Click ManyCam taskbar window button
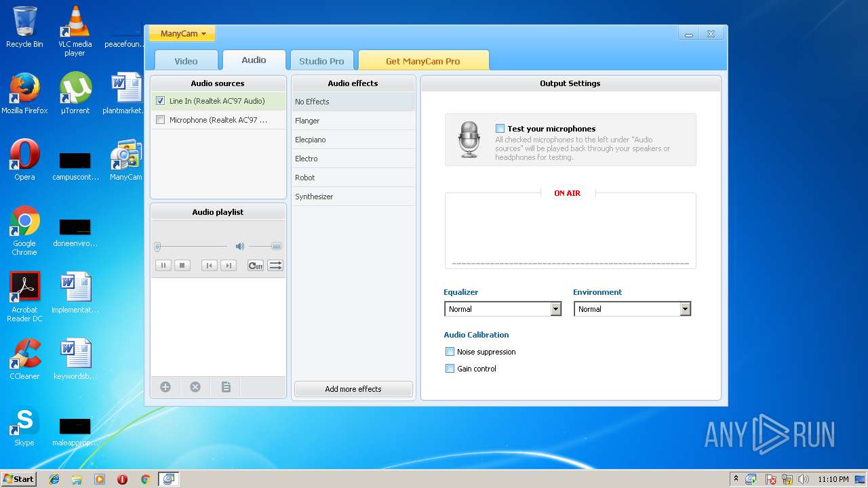 [x=168, y=479]
